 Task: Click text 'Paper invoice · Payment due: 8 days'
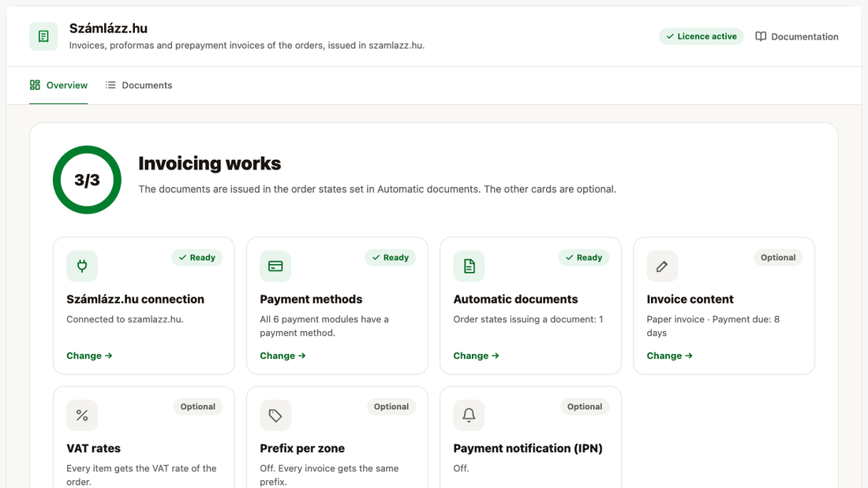tap(713, 326)
